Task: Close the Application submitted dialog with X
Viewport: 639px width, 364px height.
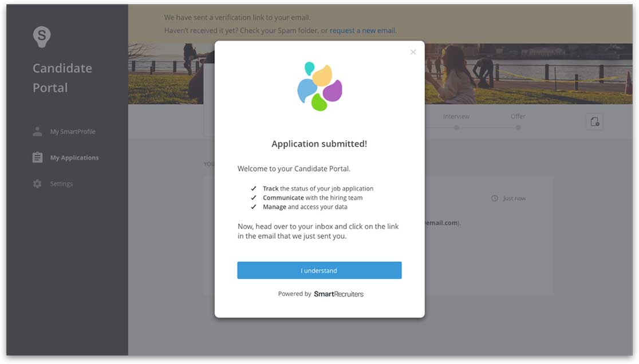Action: click(413, 52)
